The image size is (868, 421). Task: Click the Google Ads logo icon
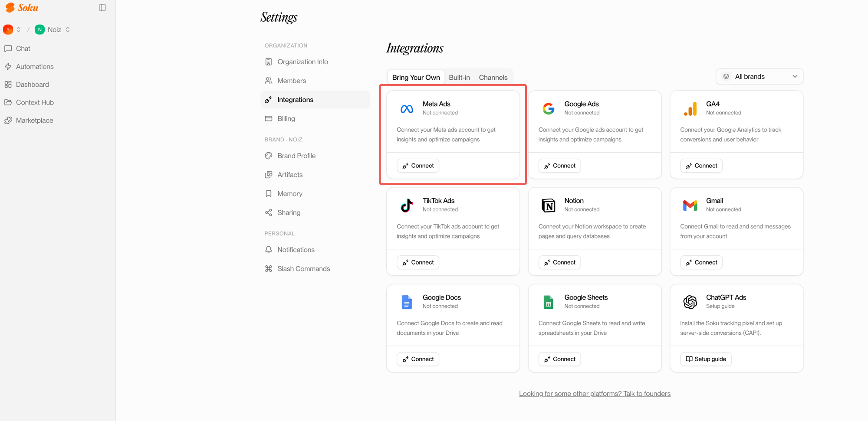(549, 108)
